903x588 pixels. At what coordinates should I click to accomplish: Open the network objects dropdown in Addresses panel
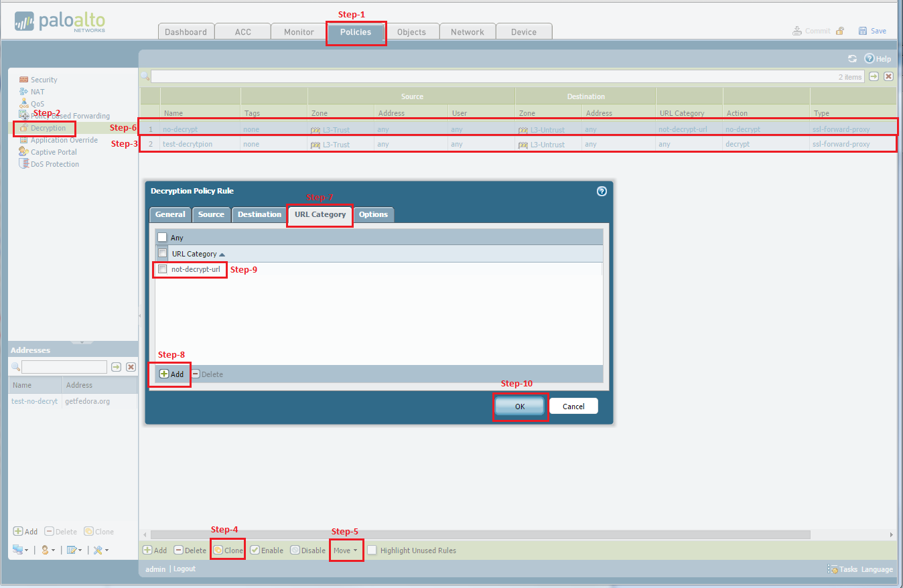coord(20,550)
